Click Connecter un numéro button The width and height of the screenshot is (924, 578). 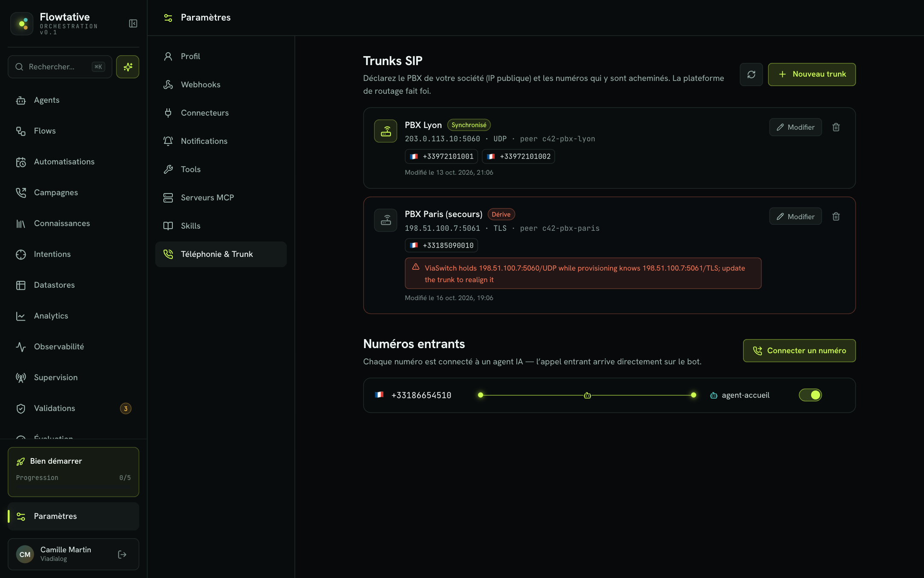pos(799,351)
